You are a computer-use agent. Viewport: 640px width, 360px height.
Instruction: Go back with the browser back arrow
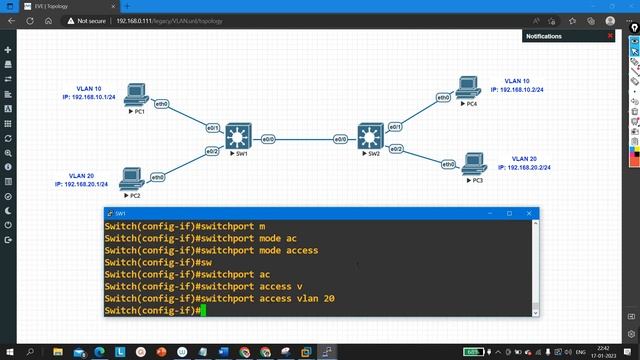[x=11, y=21]
